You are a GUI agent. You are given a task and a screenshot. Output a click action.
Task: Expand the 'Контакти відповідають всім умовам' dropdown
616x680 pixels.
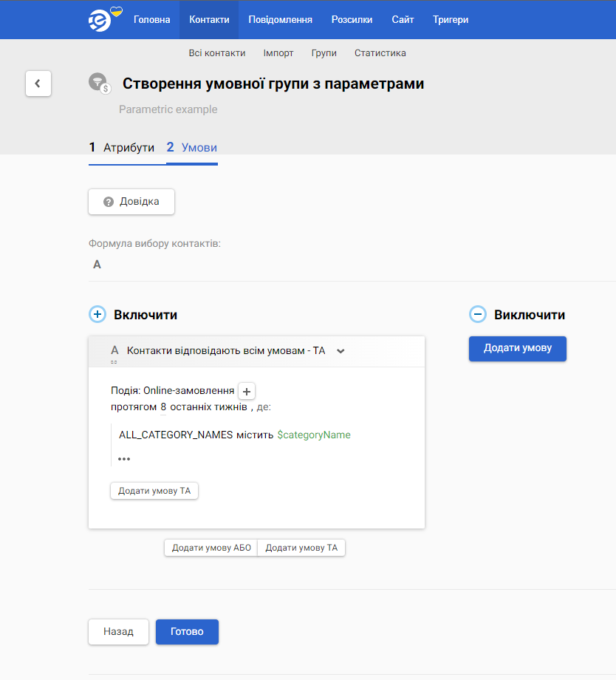(x=340, y=351)
